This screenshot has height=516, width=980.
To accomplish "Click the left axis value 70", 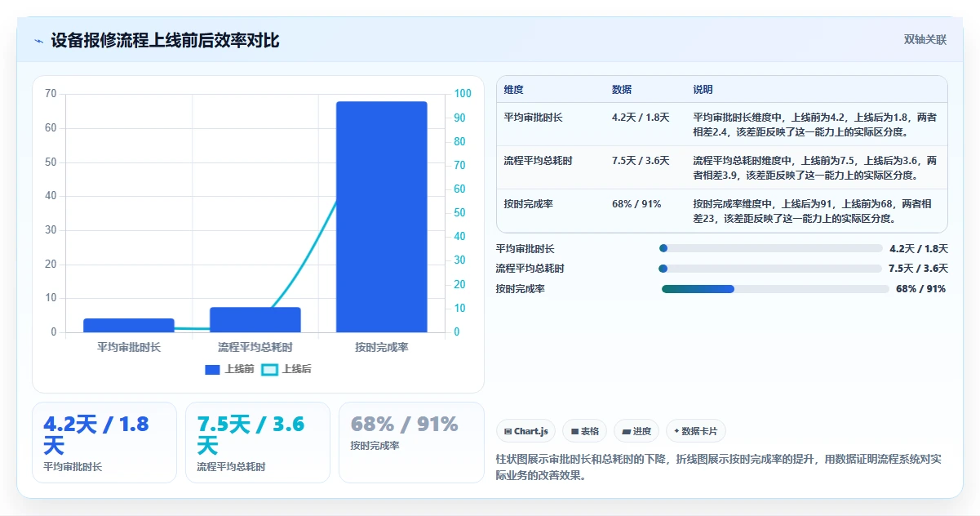I will click(51, 94).
